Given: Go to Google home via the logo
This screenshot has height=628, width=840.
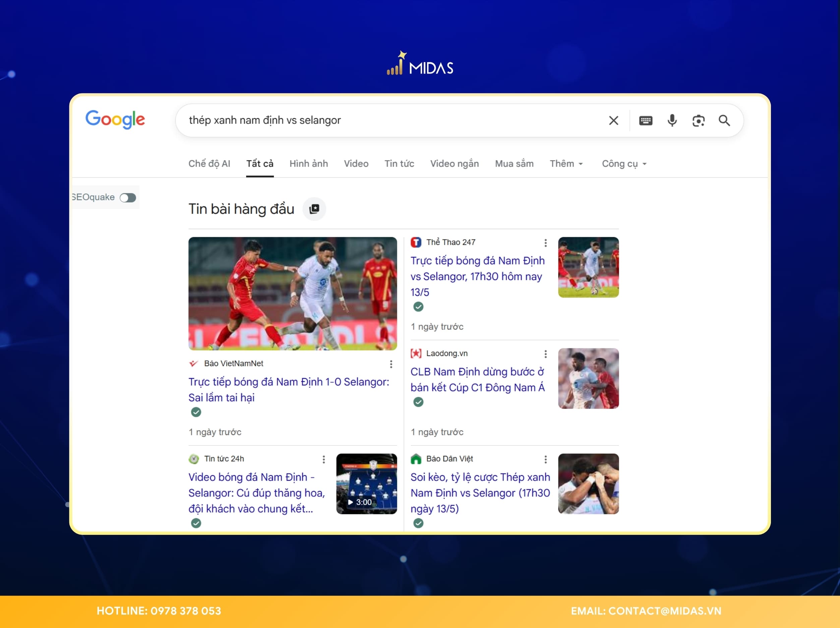Looking at the screenshot, I should pos(115,120).
